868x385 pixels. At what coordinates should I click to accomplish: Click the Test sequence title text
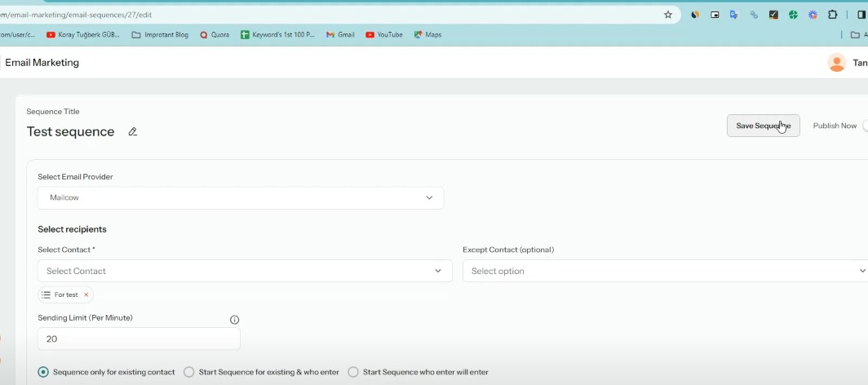[x=70, y=131]
